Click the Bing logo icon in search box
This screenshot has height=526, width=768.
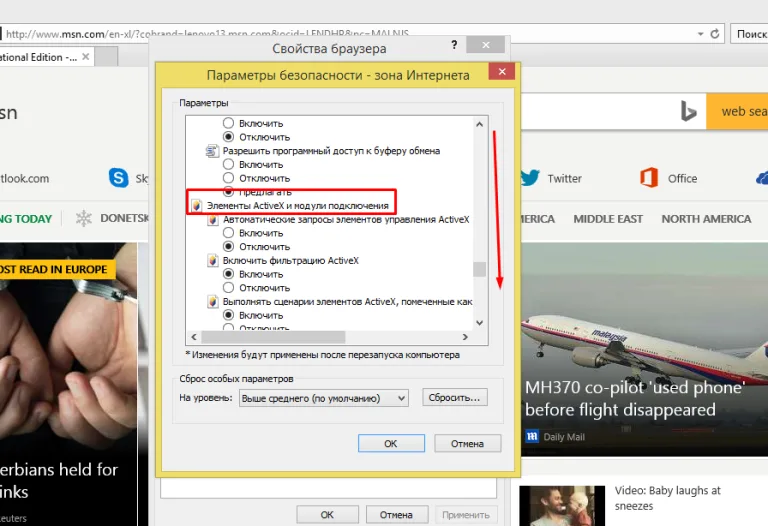pyautogui.click(x=688, y=111)
